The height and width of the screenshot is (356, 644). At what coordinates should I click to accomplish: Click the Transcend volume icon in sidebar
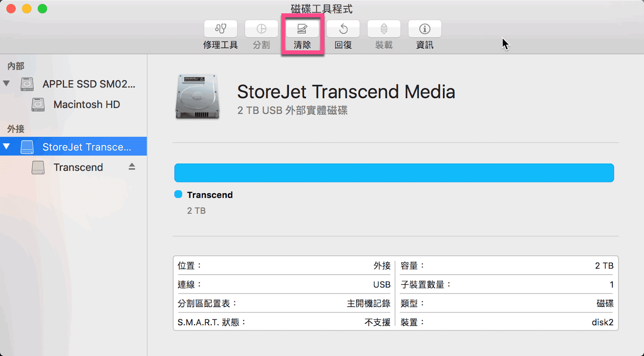pyautogui.click(x=38, y=168)
